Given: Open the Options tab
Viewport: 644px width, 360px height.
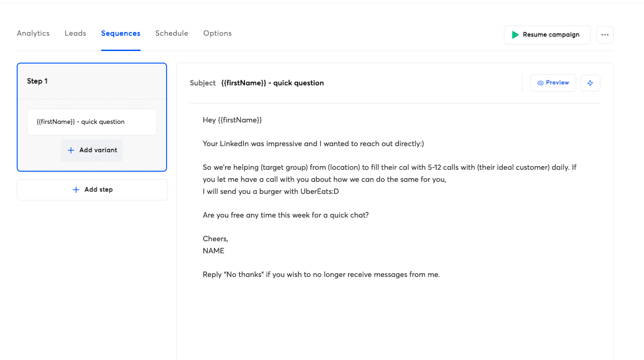Looking at the screenshot, I should [218, 33].
